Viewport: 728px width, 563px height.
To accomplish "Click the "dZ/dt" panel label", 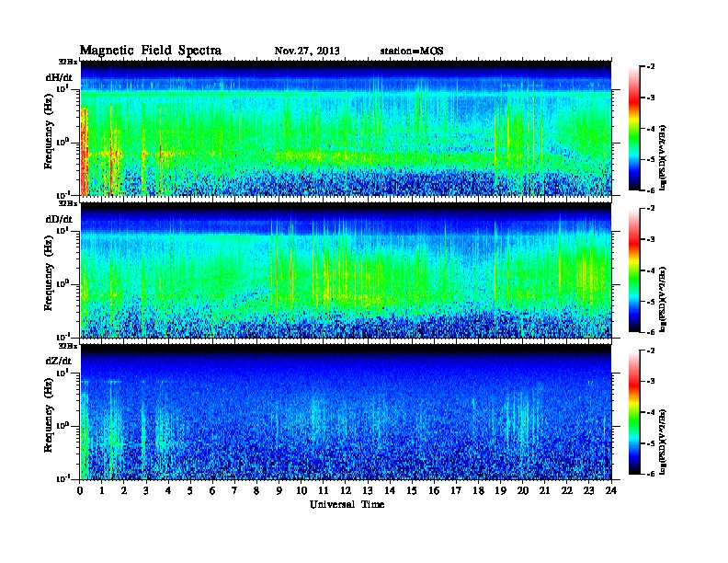I will 59,361.
